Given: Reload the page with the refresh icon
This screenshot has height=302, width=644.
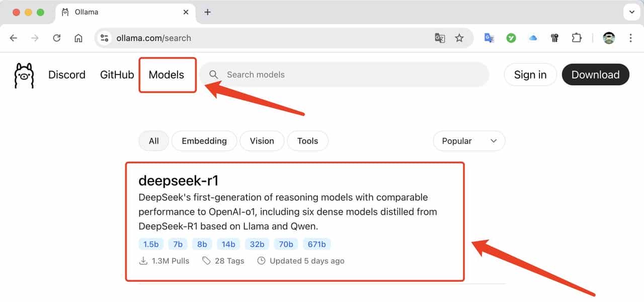Looking at the screenshot, I should (x=57, y=38).
